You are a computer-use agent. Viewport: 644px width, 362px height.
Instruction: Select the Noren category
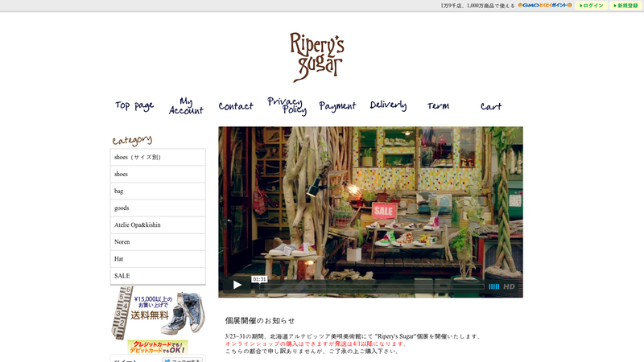pyautogui.click(x=158, y=242)
